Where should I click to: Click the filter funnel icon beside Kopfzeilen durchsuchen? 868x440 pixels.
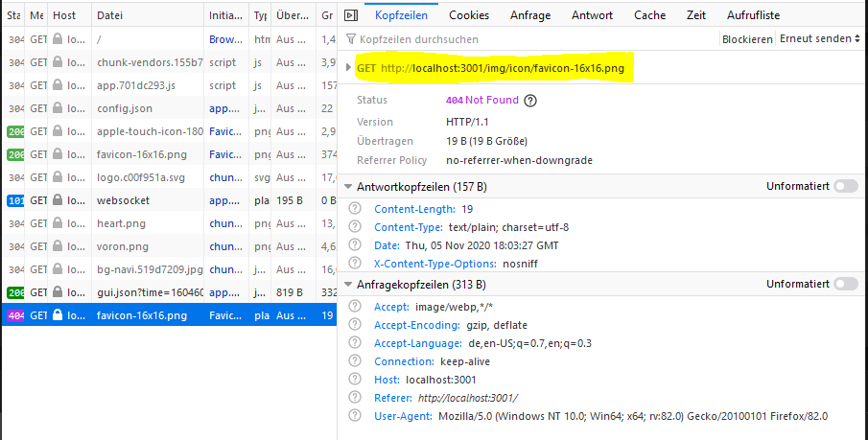tap(351, 39)
